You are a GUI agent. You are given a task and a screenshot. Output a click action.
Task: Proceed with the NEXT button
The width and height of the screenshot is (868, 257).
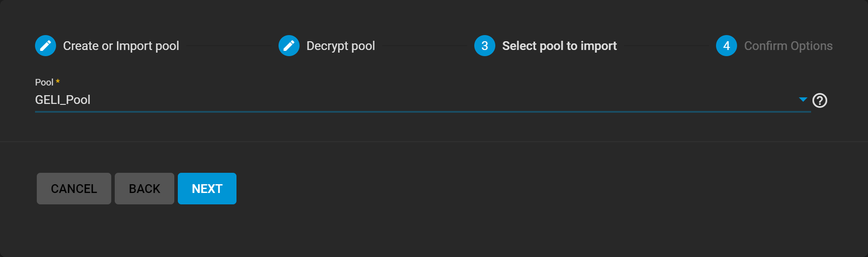[207, 189]
